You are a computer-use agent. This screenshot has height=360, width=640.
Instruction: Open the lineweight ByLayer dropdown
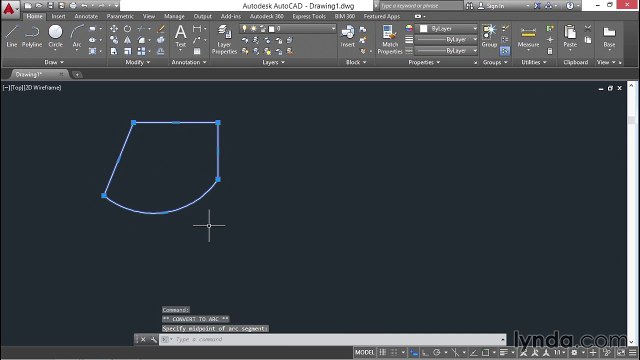click(x=447, y=40)
